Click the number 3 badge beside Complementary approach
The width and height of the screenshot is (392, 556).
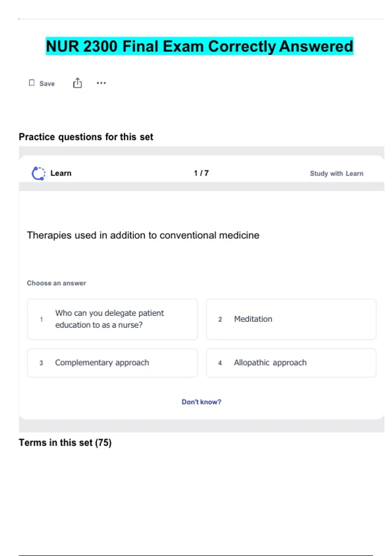point(41,363)
